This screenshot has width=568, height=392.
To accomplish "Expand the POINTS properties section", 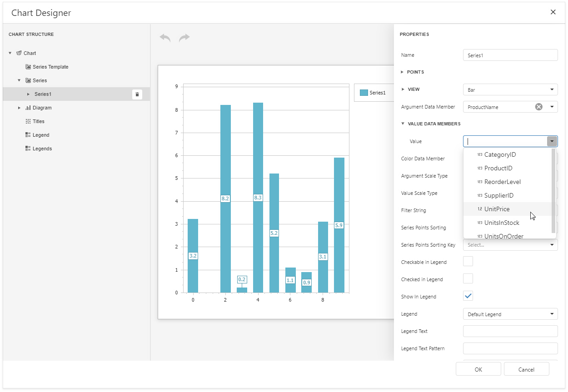I will (x=402, y=72).
